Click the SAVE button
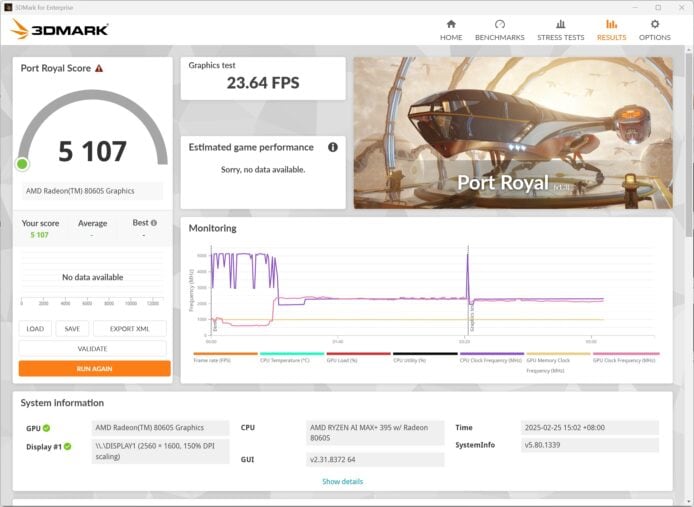This screenshot has height=507, width=694. pos(72,329)
